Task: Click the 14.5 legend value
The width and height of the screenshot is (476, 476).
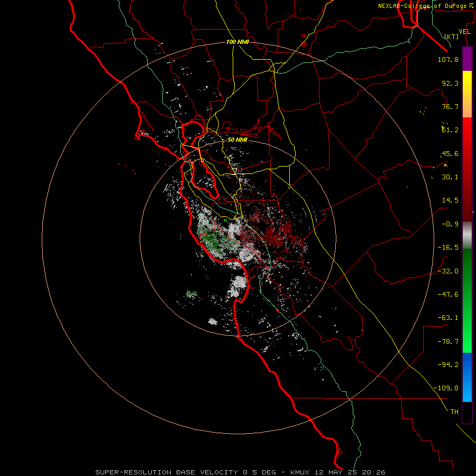Action: coord(450,200)
